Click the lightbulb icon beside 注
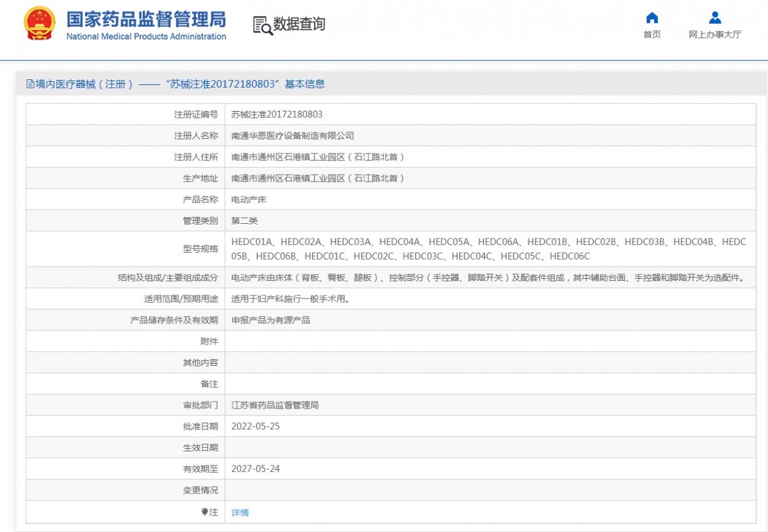 coord(205,512)
